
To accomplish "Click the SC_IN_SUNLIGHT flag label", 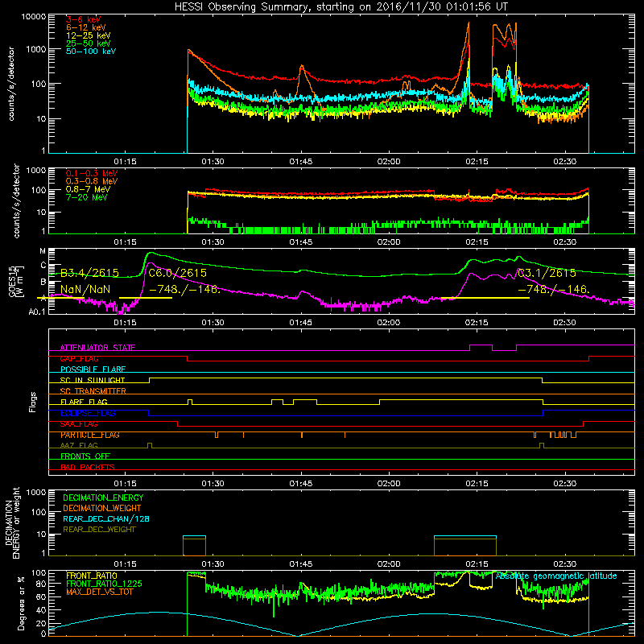I will coord(93,380).
